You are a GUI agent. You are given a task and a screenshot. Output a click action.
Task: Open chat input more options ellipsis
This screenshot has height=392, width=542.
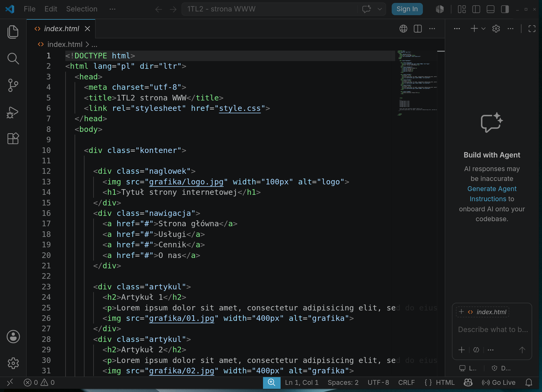click(491, 350)
